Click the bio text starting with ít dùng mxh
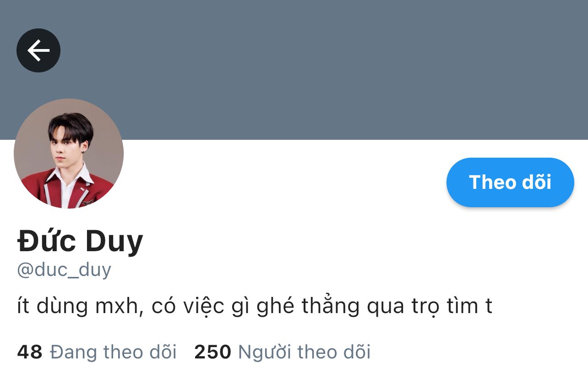 click(x=255, y=306)
